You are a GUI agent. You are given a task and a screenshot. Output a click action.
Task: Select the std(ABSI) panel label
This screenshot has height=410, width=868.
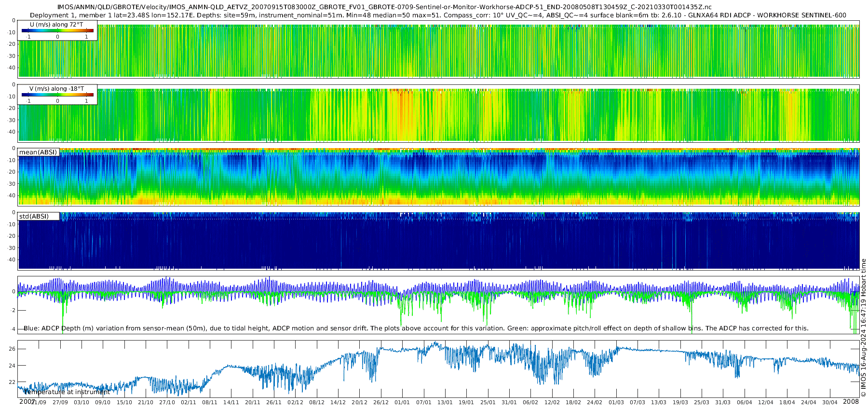point(38,216)
